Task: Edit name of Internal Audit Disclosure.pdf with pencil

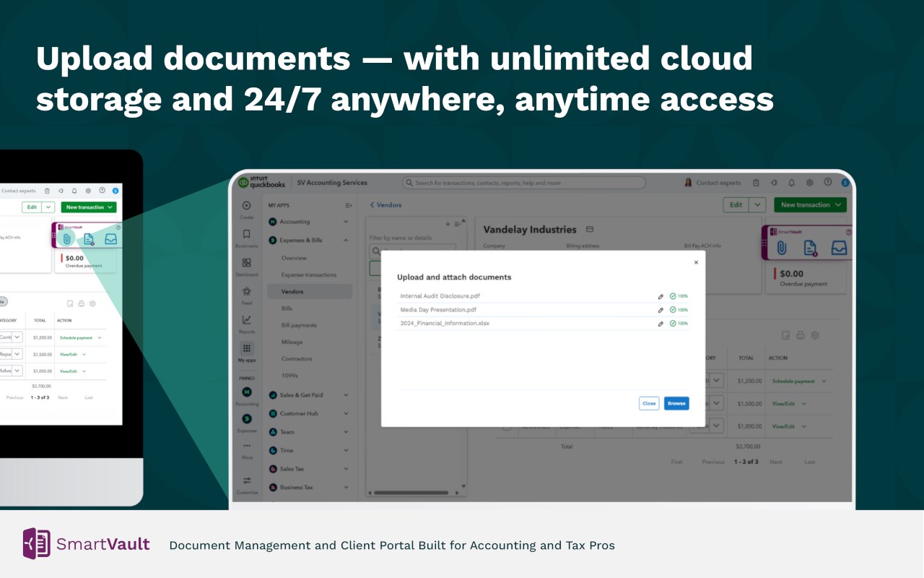Action: point(661,296)
